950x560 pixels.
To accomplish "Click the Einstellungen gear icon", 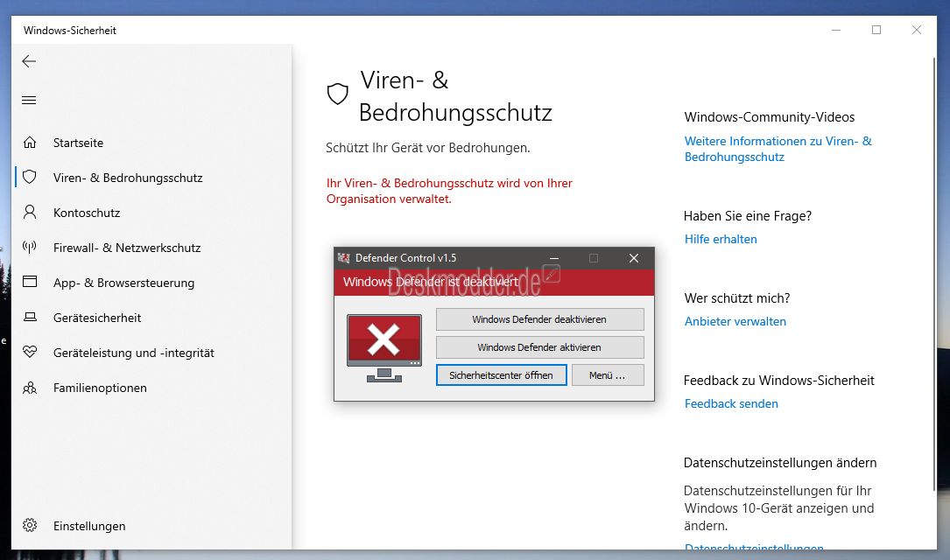I will 30,525.
